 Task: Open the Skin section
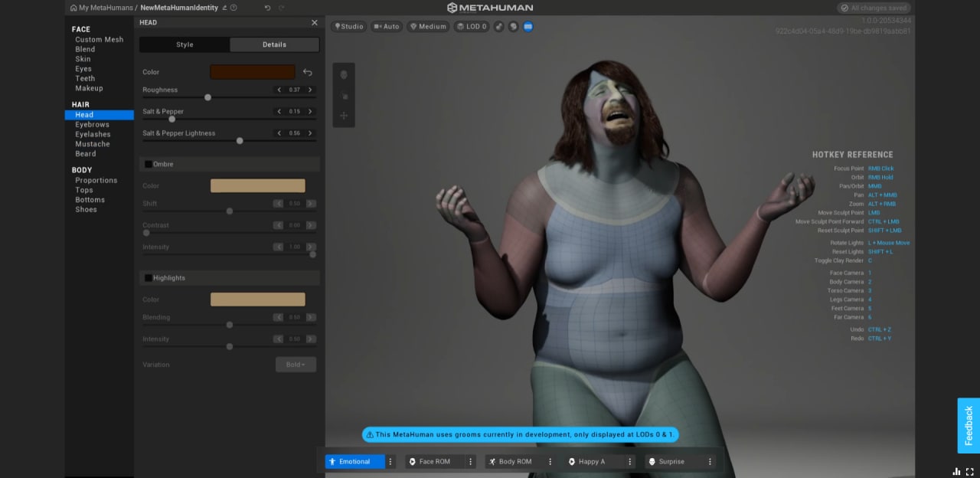[x=83, y=59]
